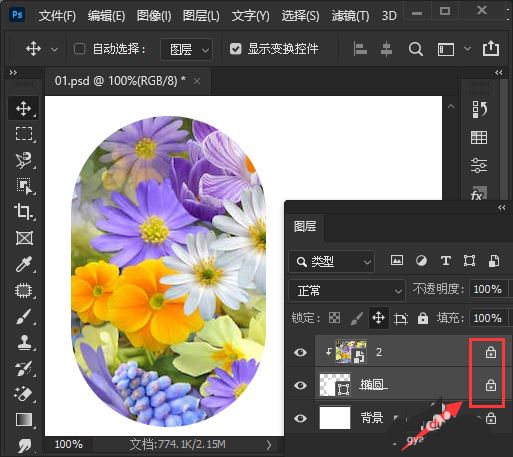Image resolution: width=513 pixels, height=457 pixels.
Task: Toggle lock position icon
Action: [x=378, y=318]
